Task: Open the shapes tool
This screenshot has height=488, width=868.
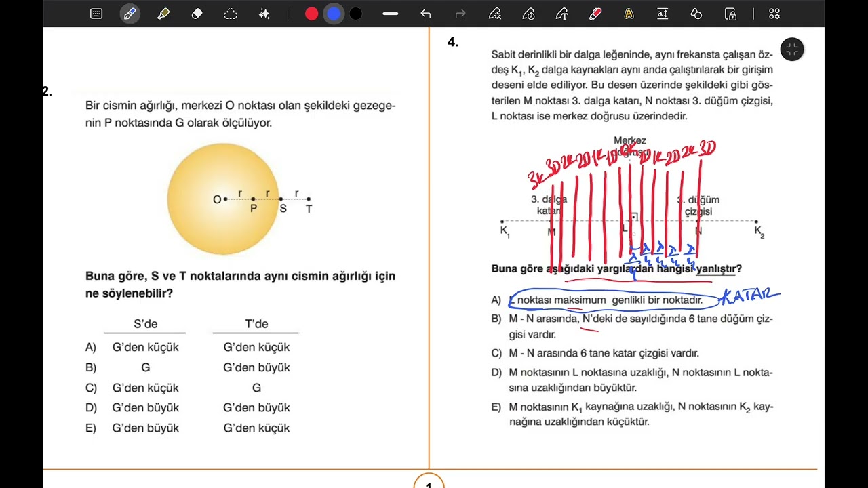Action: [696, 14]
